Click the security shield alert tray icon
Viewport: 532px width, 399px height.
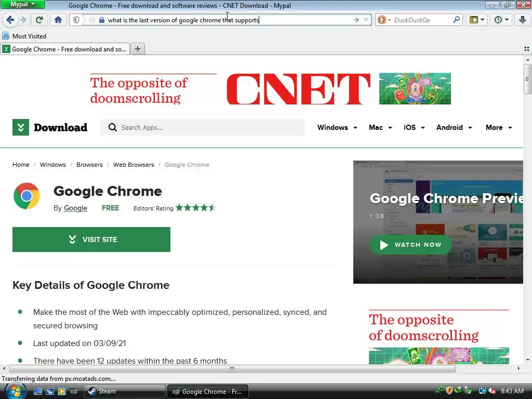(x=449, y=391)
